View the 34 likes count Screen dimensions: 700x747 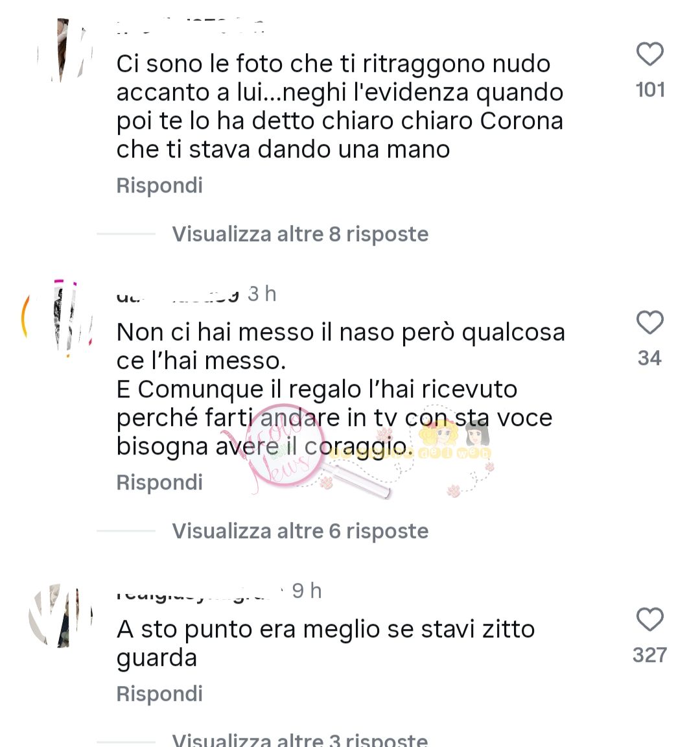click(x=650, y=358)
